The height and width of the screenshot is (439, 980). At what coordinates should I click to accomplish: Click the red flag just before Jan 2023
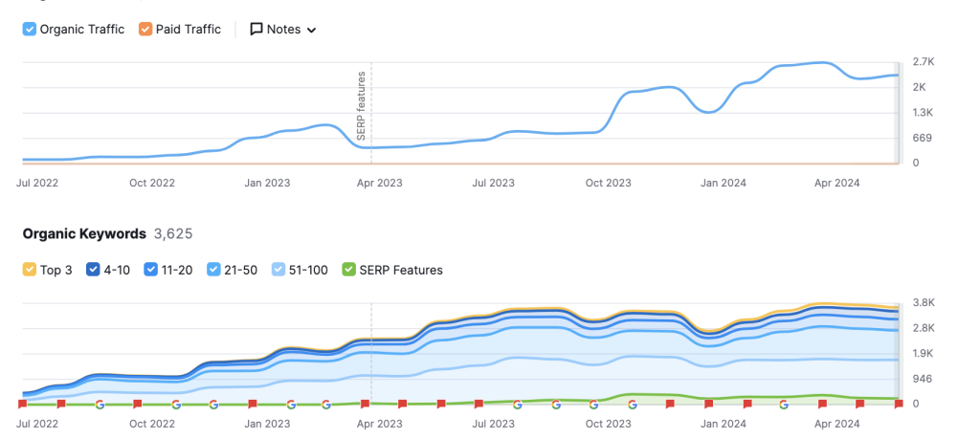tap(253, 405)
